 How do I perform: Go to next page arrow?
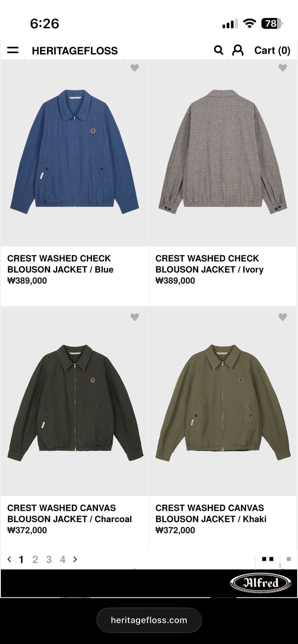point(75,559)
